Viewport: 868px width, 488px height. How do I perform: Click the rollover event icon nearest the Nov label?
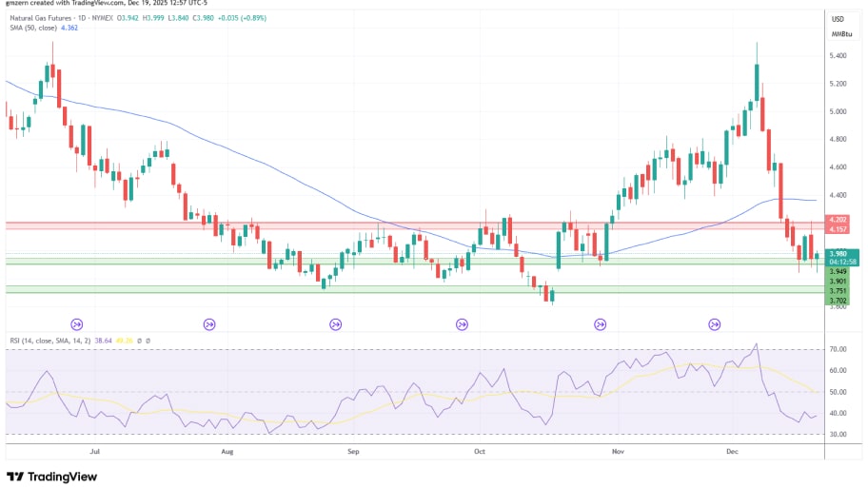[600, 324]
